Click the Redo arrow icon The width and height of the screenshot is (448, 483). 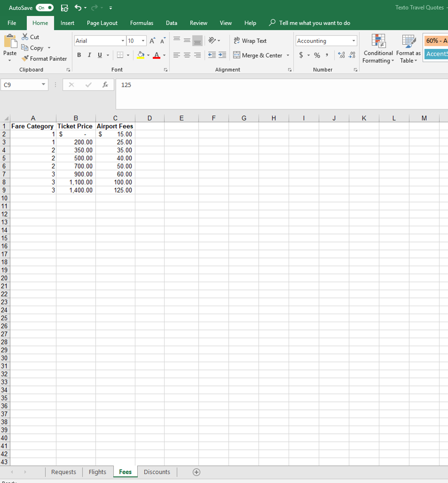point(94,8)
